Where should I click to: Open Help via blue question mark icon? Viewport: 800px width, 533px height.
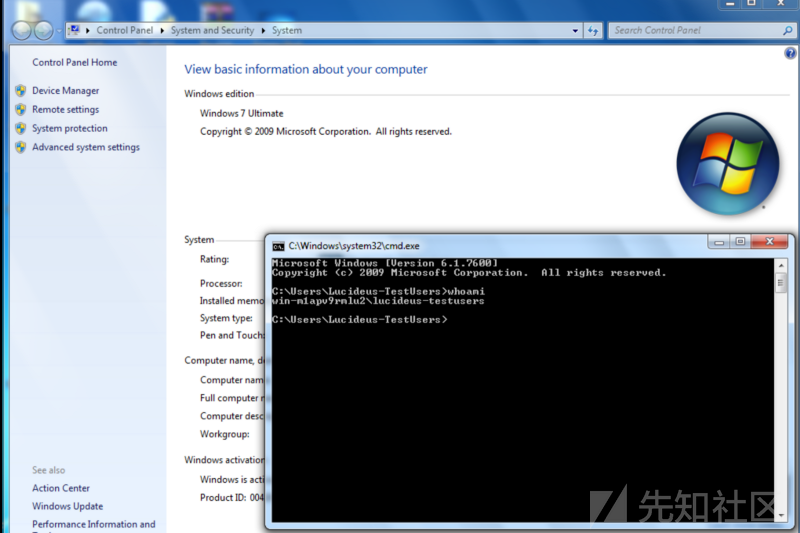pyautogui.click(x=790, y=53)
